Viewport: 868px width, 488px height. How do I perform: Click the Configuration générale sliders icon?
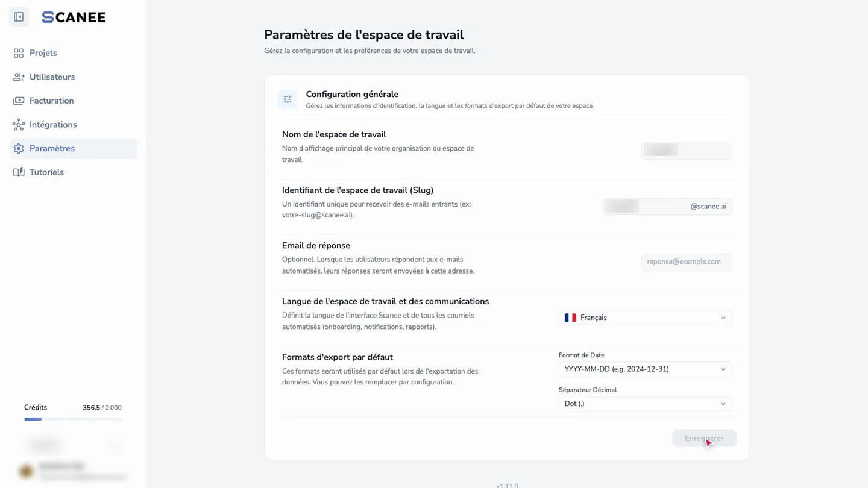coord(288,99)
